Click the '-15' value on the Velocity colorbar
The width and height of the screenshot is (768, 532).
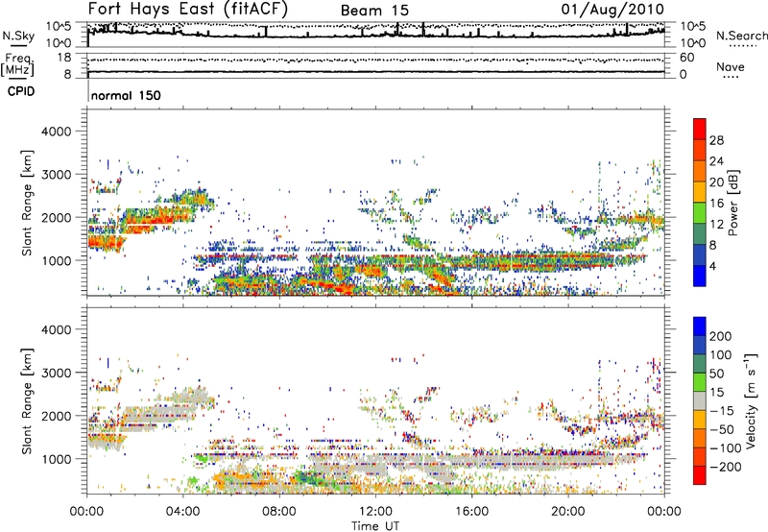[x=722, y=411]
